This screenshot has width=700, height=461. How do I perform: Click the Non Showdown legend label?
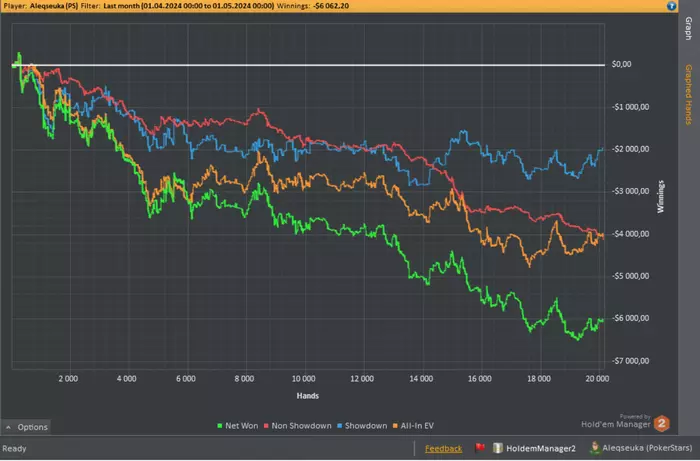click(x=301, y=426)
